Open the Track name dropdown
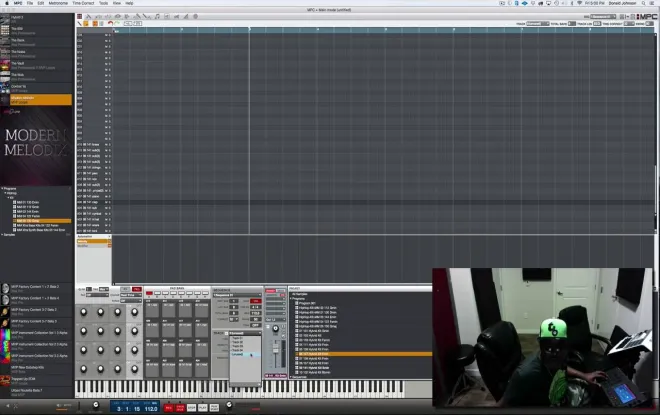The height and width of the screenshot is (415, 660). [x=245, y=333]
